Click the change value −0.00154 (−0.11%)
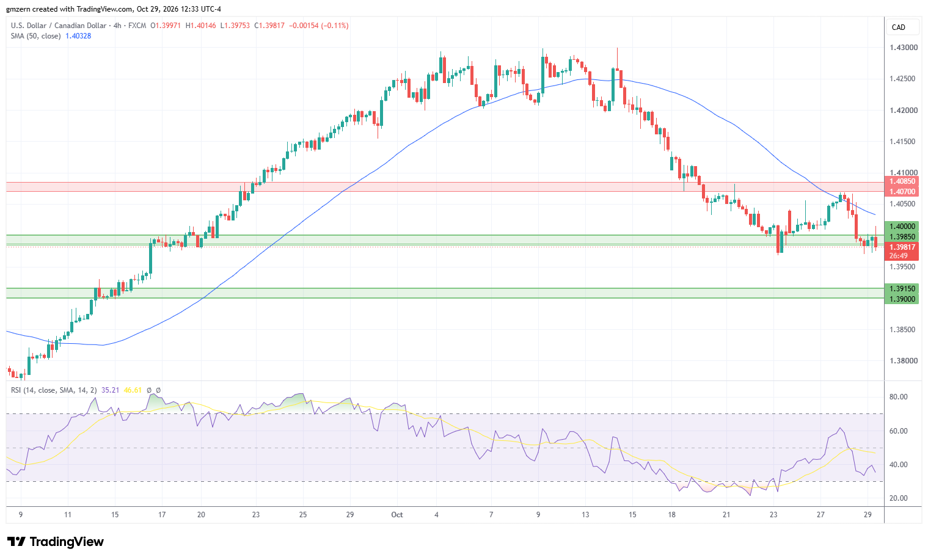Viewport: 928px width, 560px height. (x=318, y=26)
